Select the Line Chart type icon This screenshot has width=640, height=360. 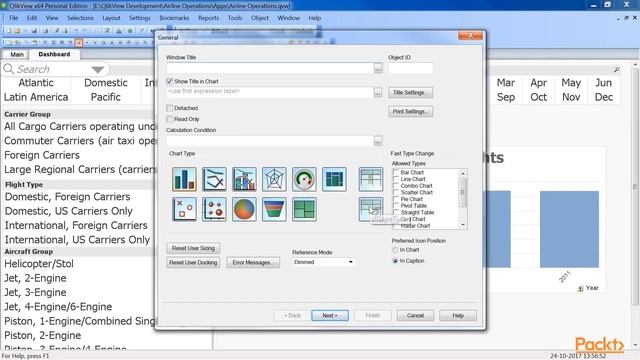214,179
